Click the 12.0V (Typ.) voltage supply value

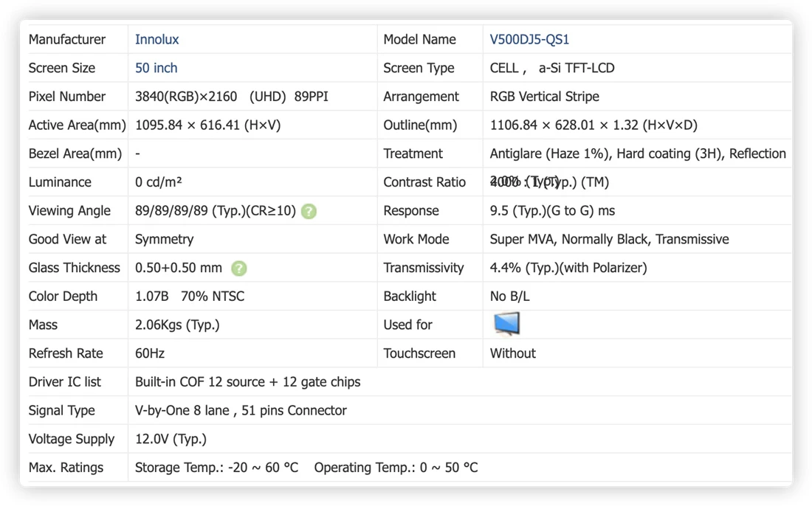pyautogui.click(x=171, y=440)
